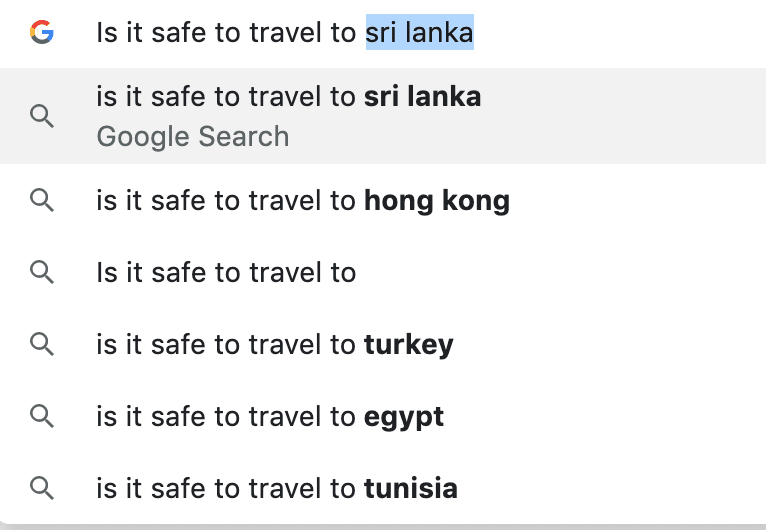Select the 'is it safe to travel to turkey' suggestion
Image resolution: width=766 pixels, height=530 pixels.
pos(383,344)
